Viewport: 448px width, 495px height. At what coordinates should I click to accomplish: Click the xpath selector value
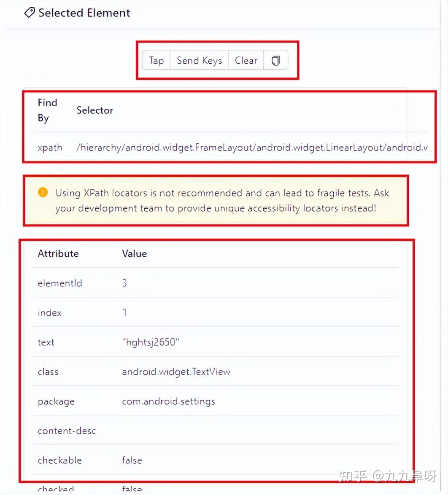pyautogui.click(x=252, y=148)
